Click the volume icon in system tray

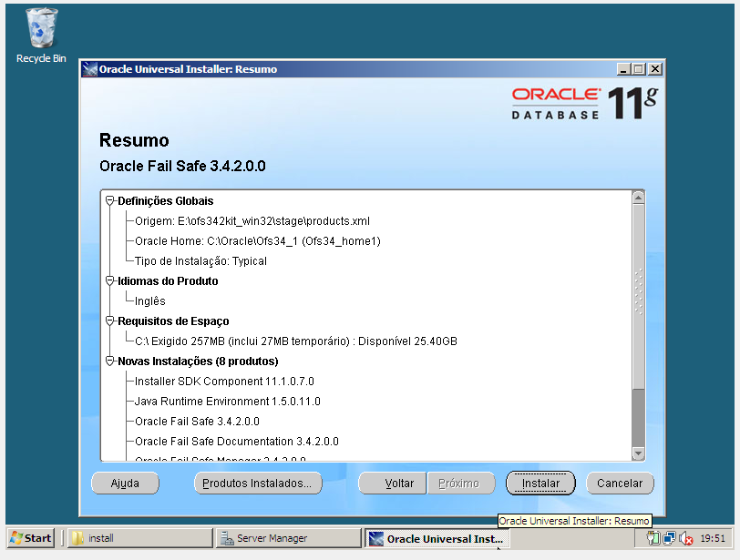tap(688, 537)
